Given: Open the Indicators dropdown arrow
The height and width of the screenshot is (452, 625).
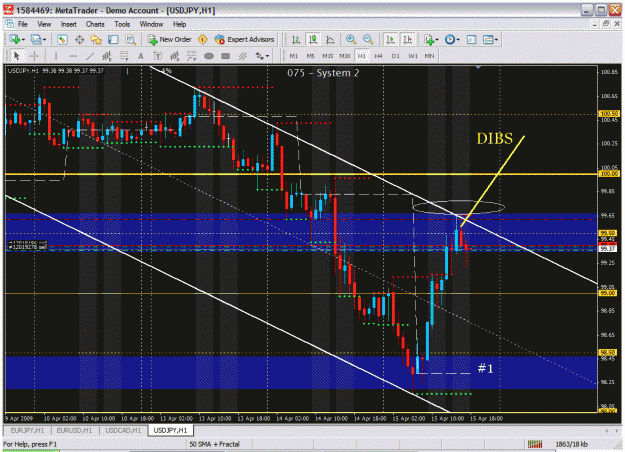Looking at the screenshot, I should click(x=437, y=39).
